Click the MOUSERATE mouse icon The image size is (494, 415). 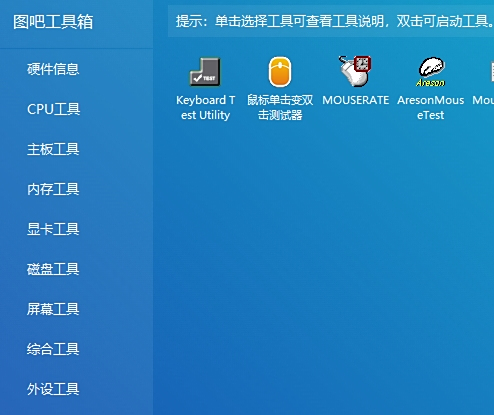(x=355, y=71)
